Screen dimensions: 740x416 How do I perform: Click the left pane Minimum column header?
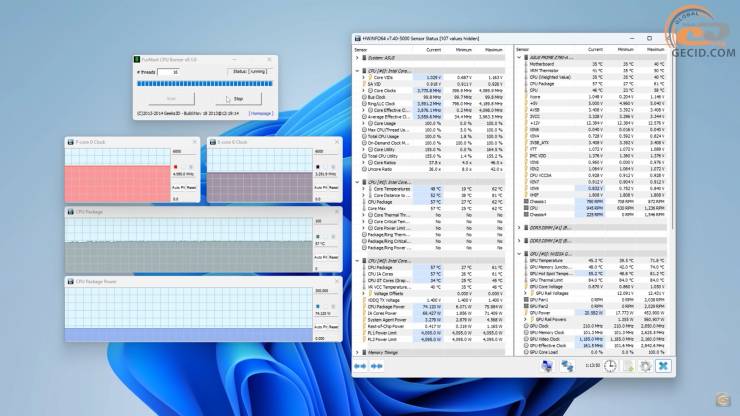coord(463,50)
